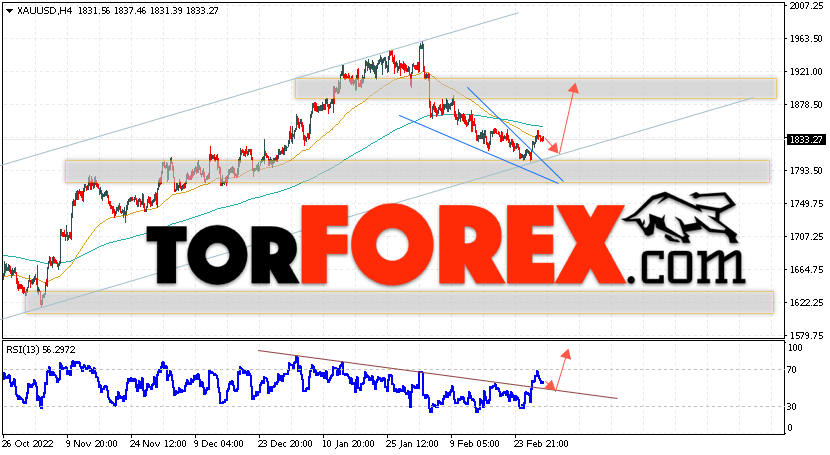Click price scale value 1622.25

pos(806,302)
